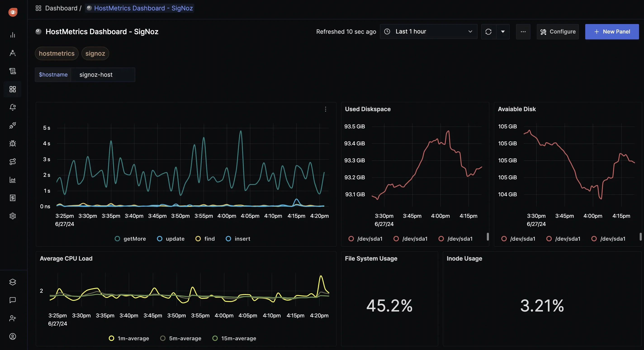Open the Exceptions bug icon in sidebar
Viewport: 644px width, 350px height.
(12, 144)
